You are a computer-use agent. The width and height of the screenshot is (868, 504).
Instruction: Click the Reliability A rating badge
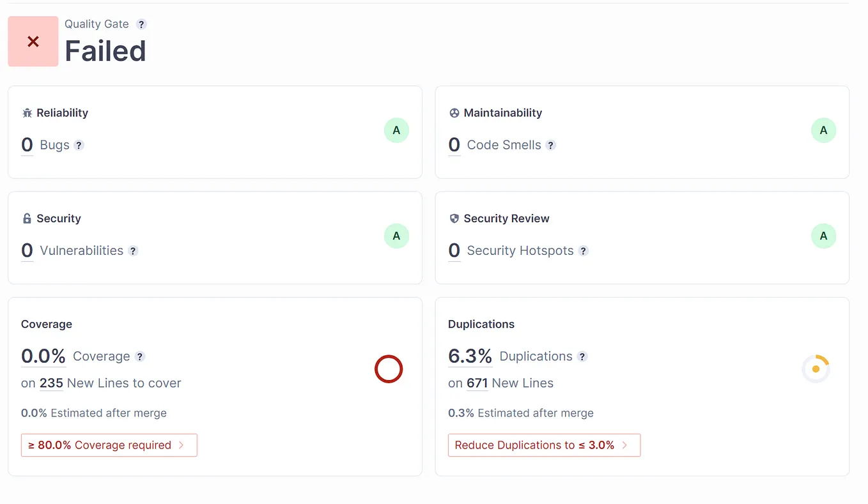396,130
